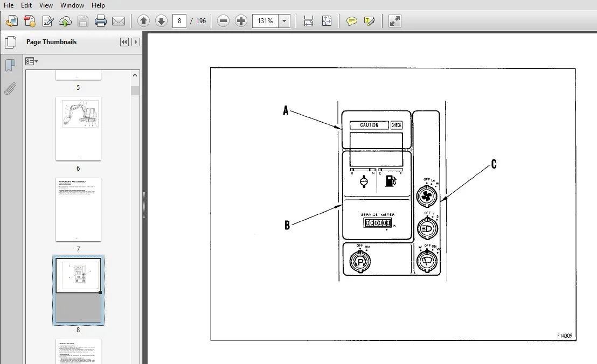597x364 pixels.
Task: Collapse the thumbnails panel double-arrow
Action: (x=124, y=42)
